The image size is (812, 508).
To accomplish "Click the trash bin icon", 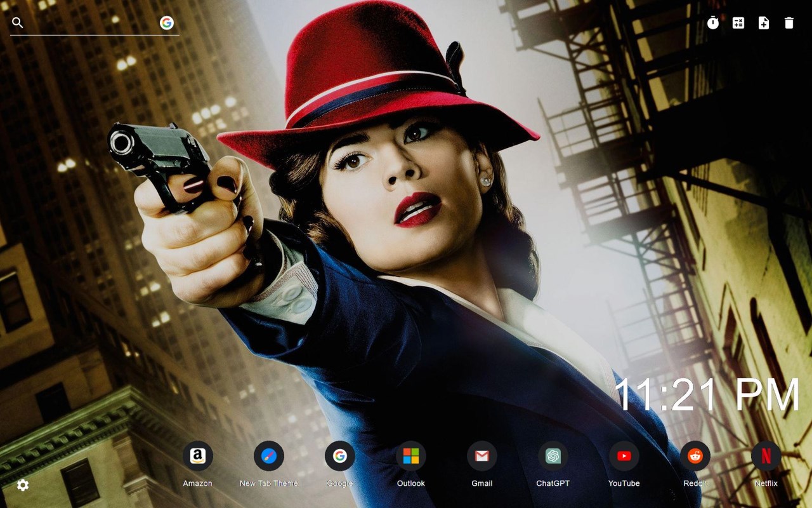I will (x=789, y=23).
